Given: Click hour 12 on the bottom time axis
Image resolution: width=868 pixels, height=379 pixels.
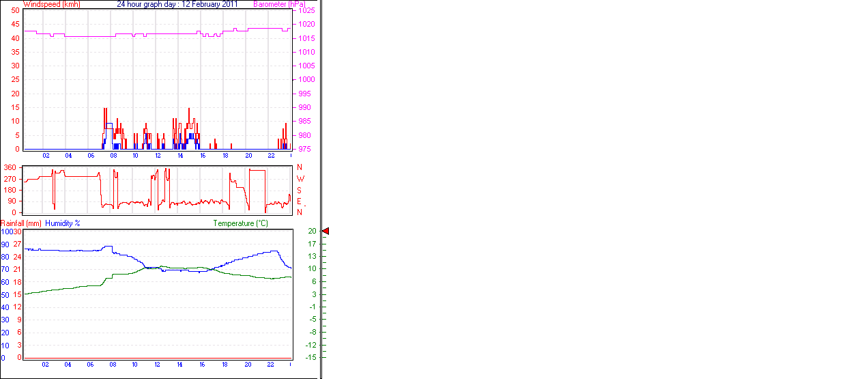Looking at the screenshot, I should pyautogui.click(x=158, y=365).
